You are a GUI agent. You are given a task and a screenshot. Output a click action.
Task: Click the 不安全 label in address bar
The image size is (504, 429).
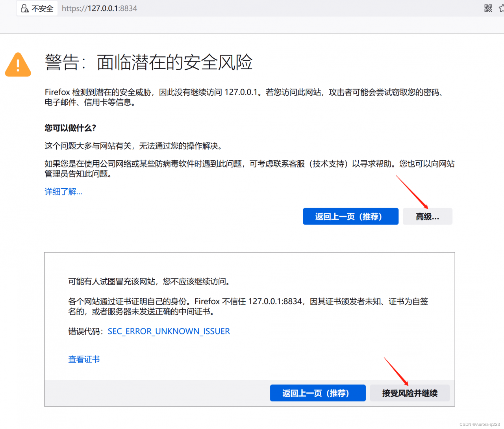point(43,8)
